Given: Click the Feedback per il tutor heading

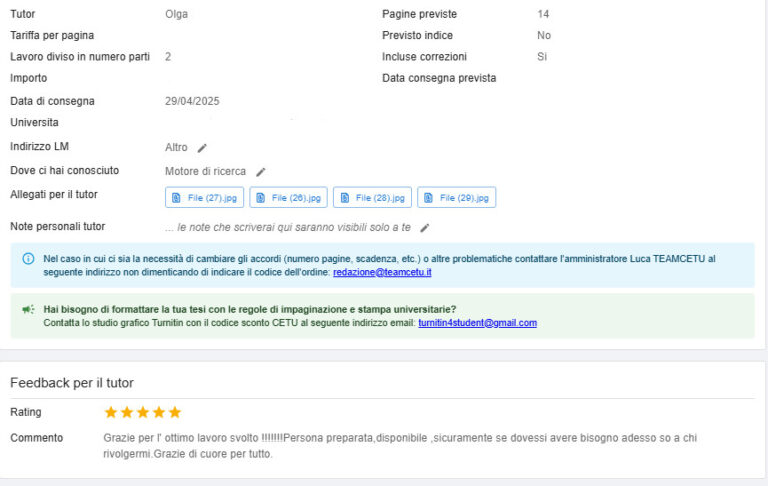Looking at the screenshot, I should [72, 383].
